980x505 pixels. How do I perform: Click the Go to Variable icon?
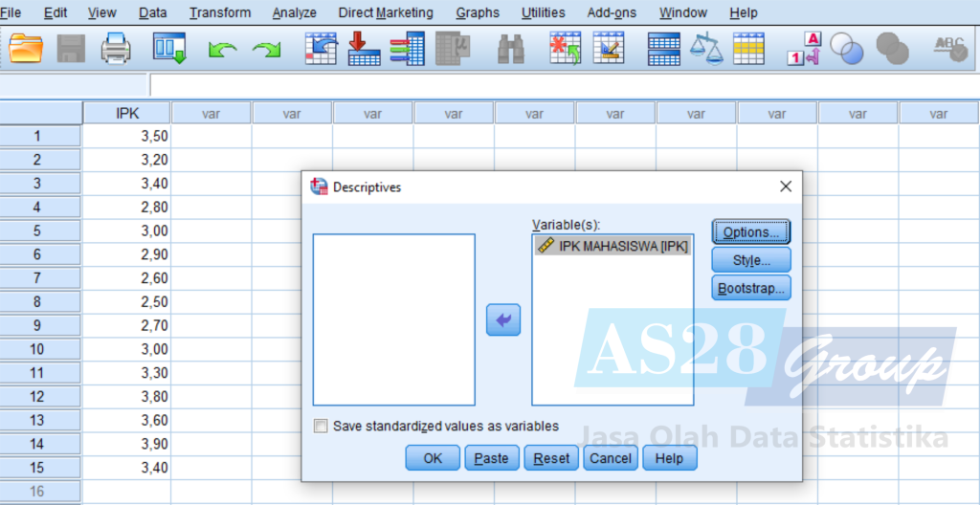tap(362, 48)
